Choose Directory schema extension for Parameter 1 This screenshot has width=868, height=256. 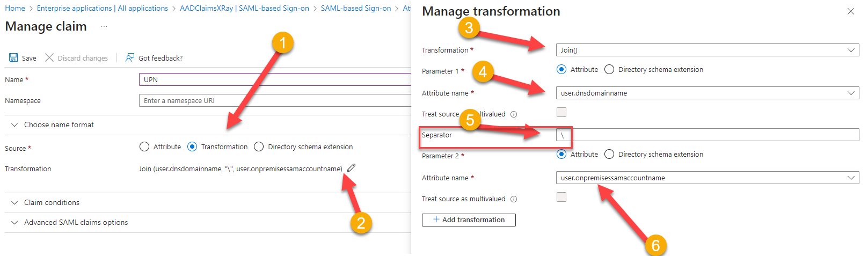(x=609, y=69)
